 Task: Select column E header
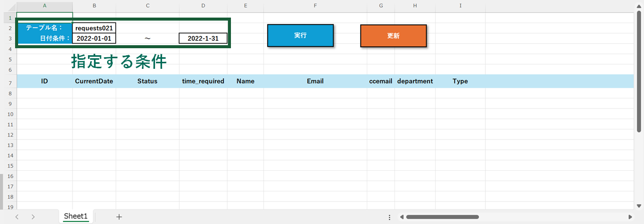[246, 5]
